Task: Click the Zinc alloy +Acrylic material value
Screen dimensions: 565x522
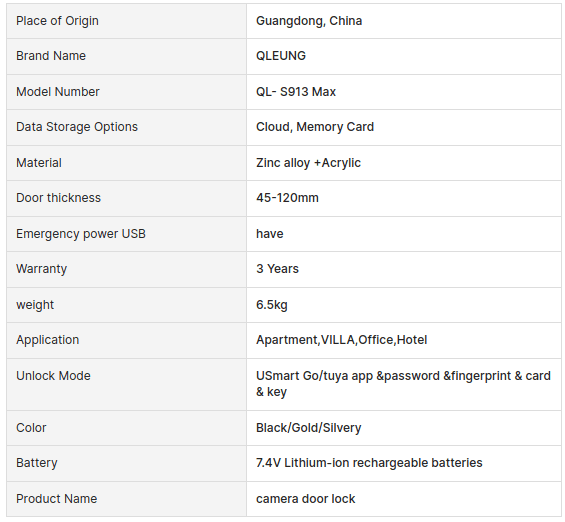Action: point(308,163)
